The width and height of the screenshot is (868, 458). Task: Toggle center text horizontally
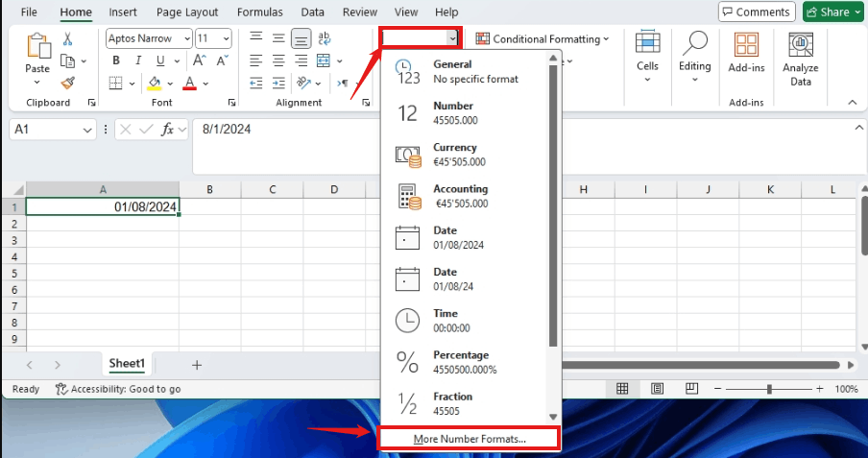pos(278,60)
